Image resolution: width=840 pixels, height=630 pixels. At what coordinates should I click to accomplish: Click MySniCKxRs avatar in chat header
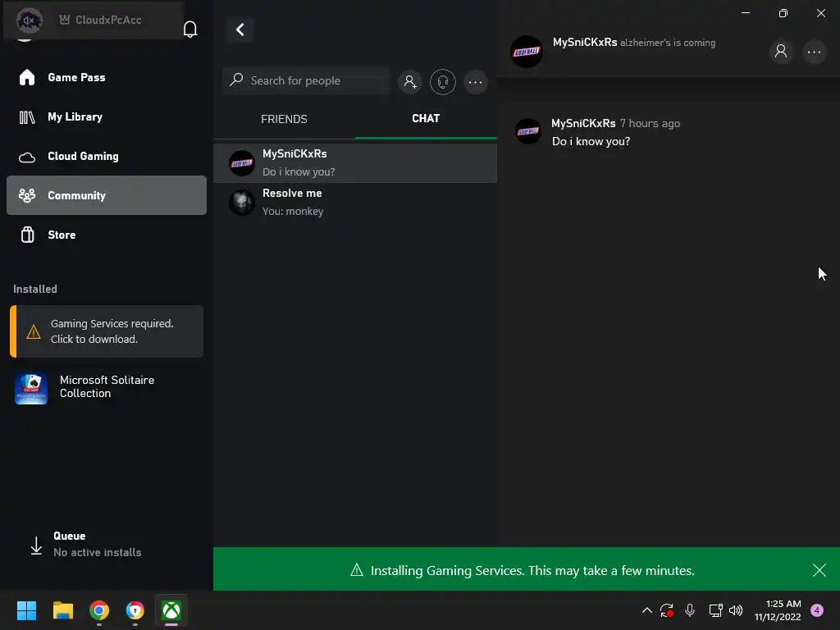click(527, 52)
